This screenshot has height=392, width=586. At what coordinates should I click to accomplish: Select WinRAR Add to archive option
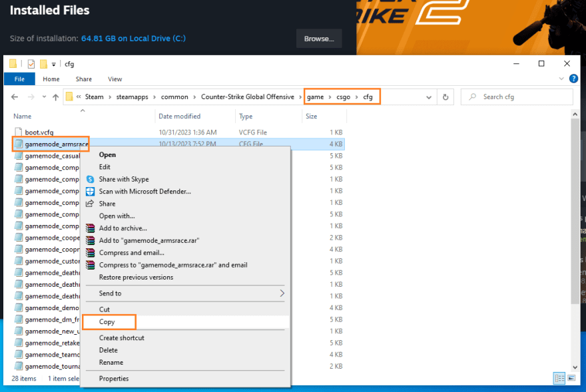tap(123, 228)
